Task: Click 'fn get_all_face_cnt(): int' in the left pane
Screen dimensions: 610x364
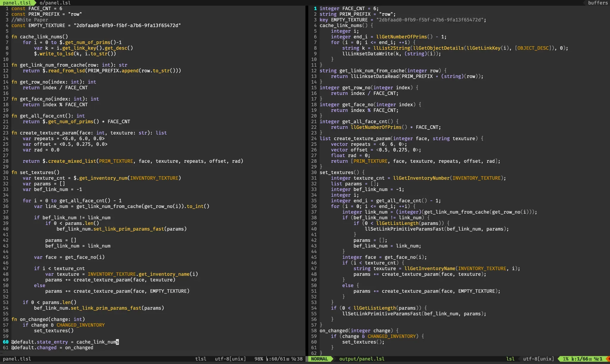Action: [48, 116]
